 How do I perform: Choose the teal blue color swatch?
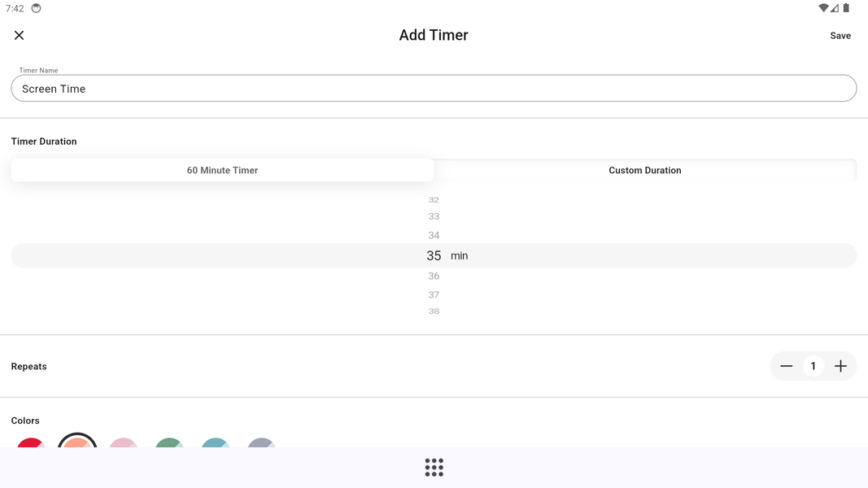216,442
